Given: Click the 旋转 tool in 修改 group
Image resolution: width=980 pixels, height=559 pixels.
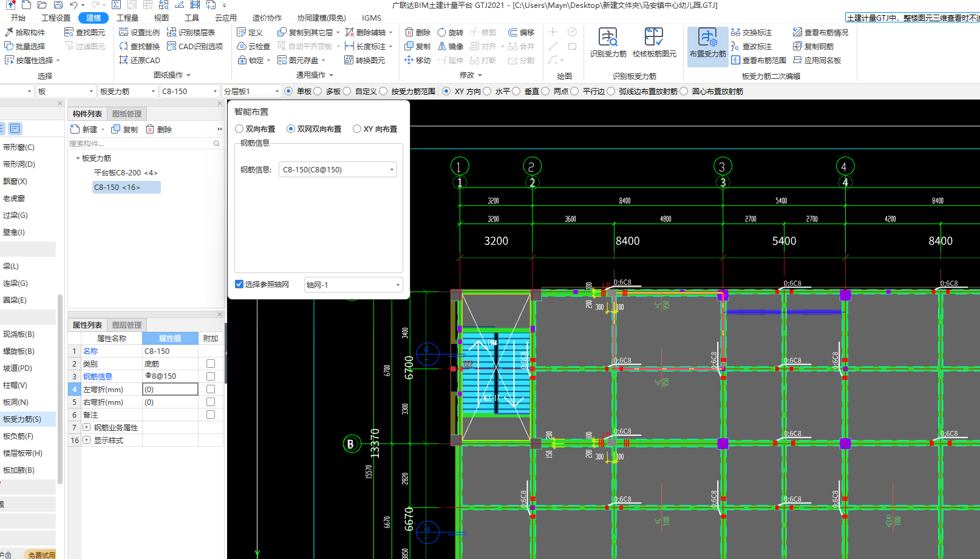Looking at the screenshot, I should [451, 32].
